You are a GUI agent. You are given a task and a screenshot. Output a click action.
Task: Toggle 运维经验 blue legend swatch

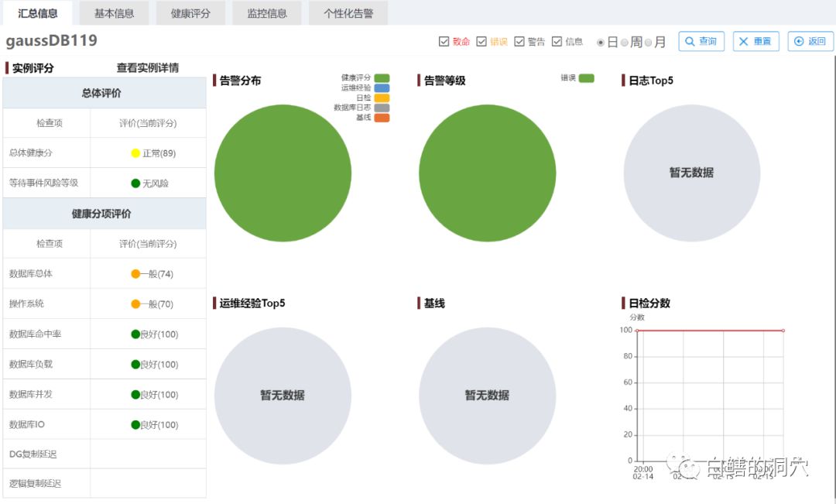(382, 88)
